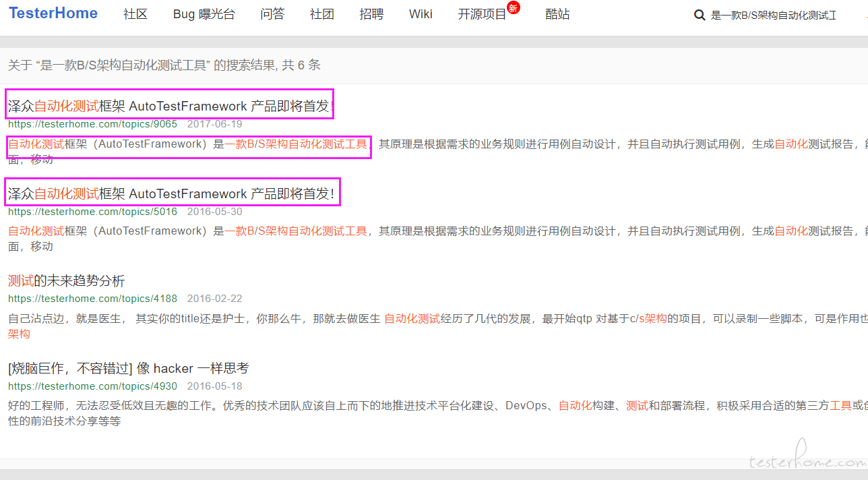Click the URL testerhome.com/topics/4930
The height and width of the screenshot is (480, 868).
coord(92,386)
